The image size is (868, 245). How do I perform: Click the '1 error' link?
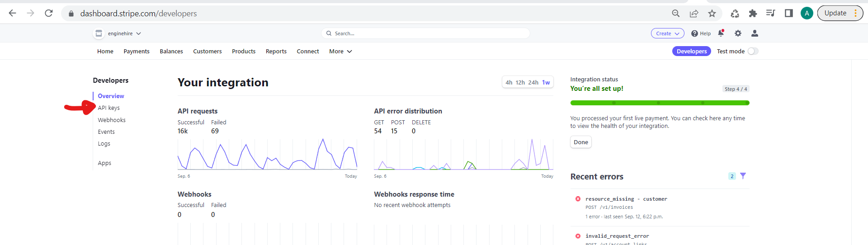[x=593, y=217]
